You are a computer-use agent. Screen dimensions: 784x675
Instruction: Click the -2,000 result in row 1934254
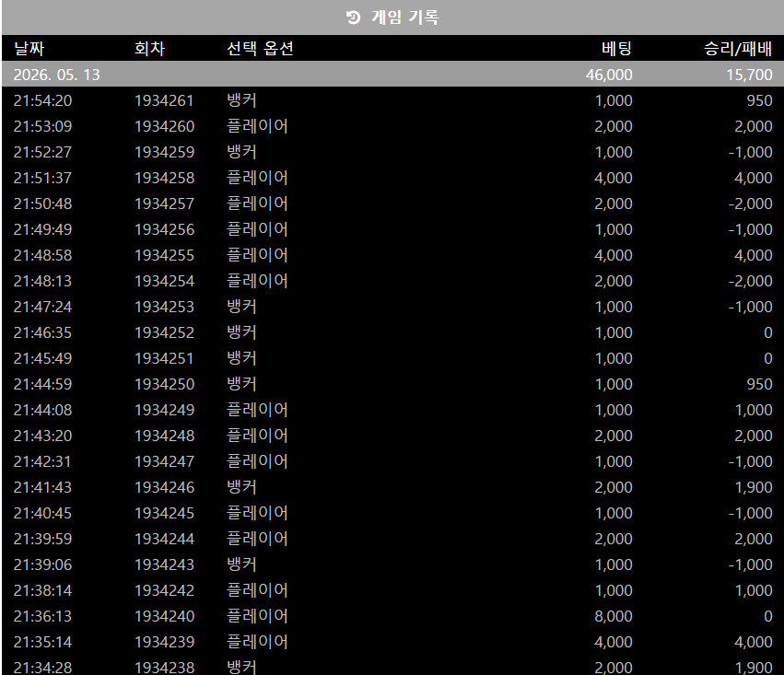coord(750,281)
